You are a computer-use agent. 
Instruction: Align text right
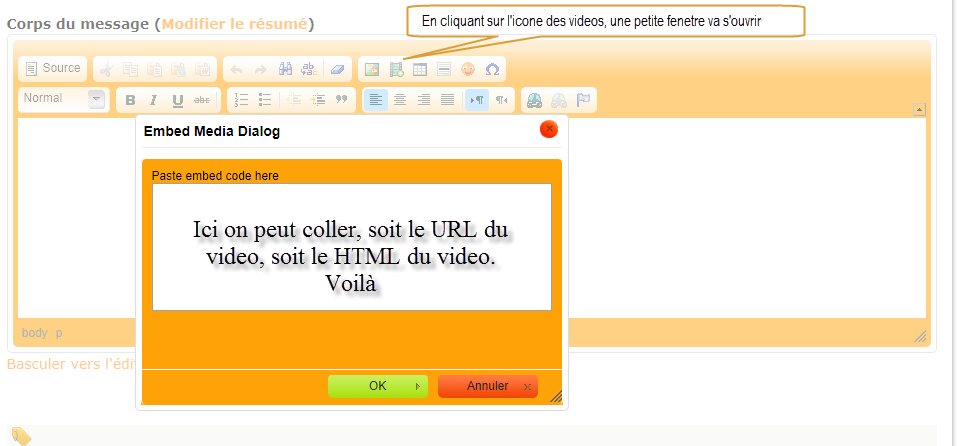424,100
